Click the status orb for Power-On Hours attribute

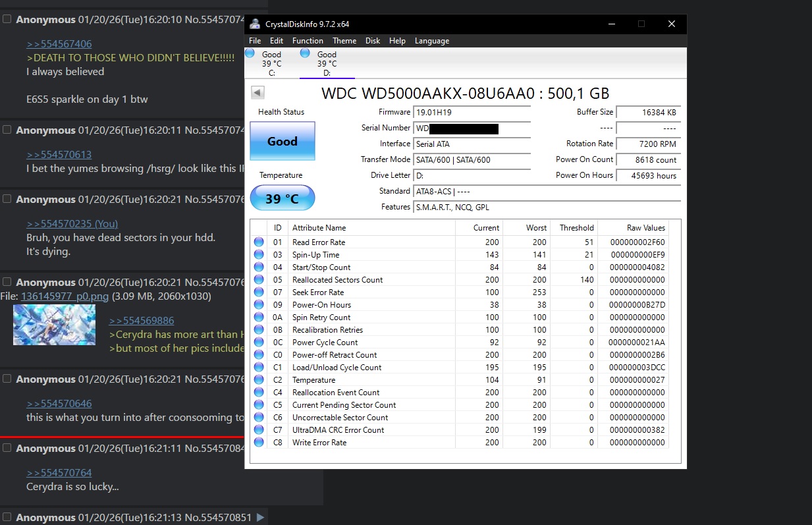tap(259, 305)
